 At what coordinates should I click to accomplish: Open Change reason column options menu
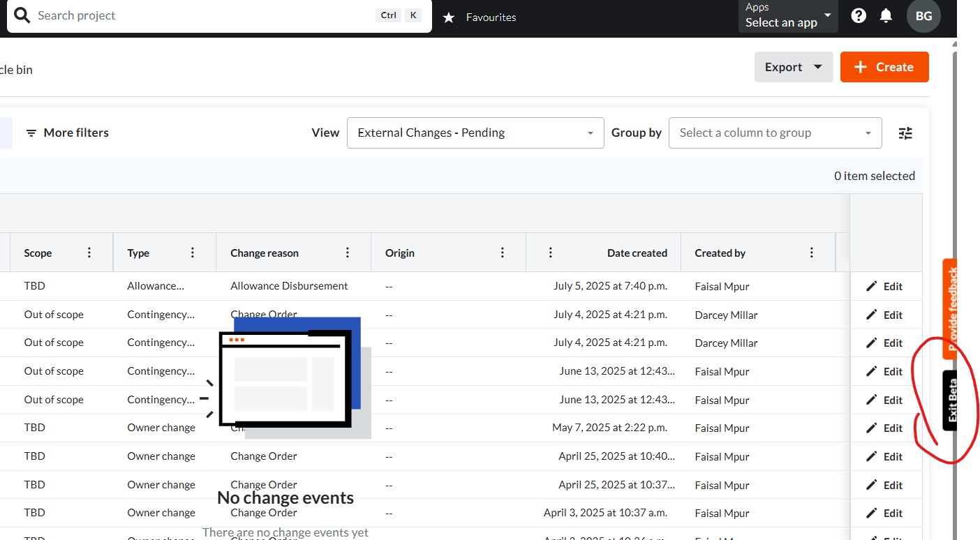click(348, 253)
